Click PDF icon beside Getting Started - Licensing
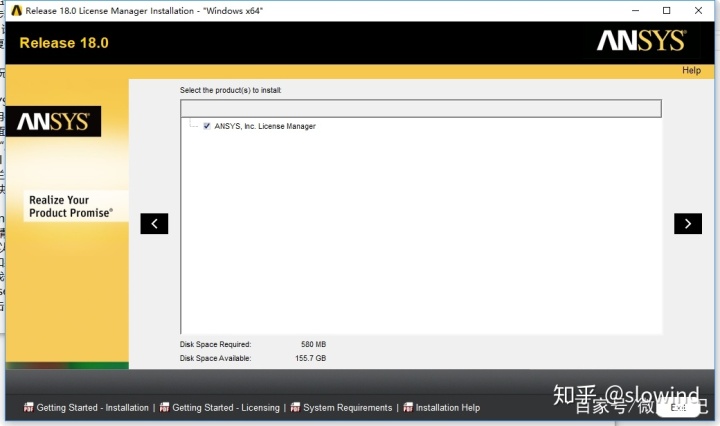The height and width of the screenshot is (426, 720). click(164, 407)
